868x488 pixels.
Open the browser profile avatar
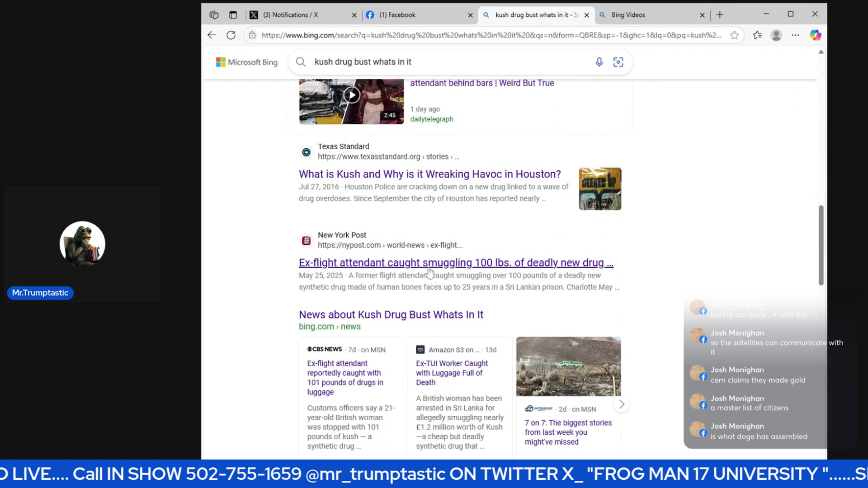pyautogui.click(x=776, y=35)
